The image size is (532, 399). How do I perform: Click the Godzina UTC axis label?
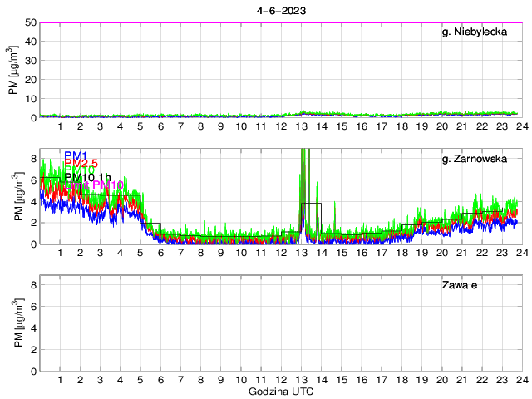pyautogui.click(x=281, y=391)
